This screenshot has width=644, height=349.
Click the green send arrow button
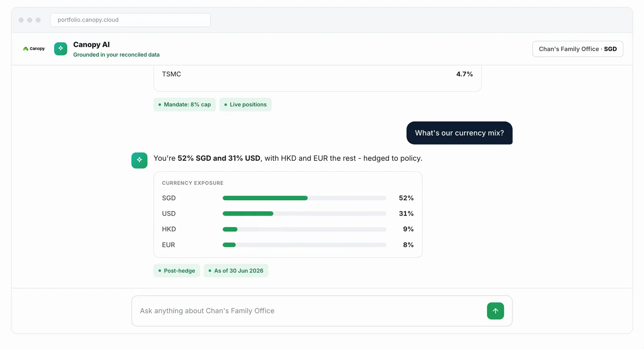click(x=495, y=311)
